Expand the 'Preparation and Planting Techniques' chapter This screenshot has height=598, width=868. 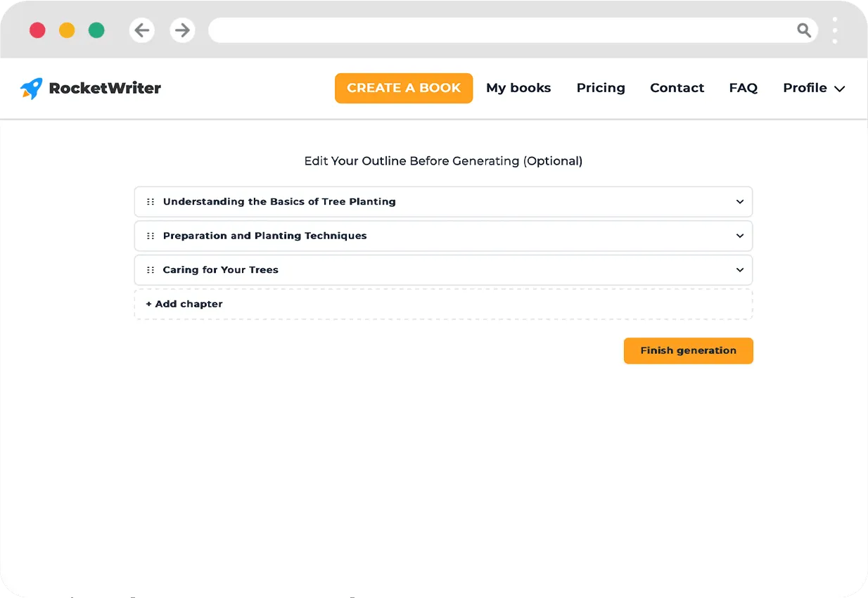coord(739,236)
